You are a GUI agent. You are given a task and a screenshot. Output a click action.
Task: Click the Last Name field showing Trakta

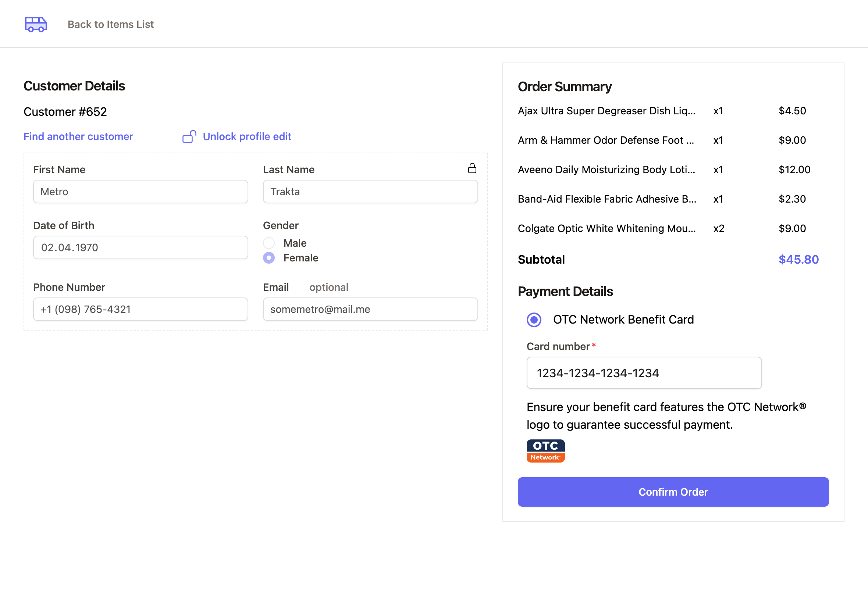[x=370, y=192]
